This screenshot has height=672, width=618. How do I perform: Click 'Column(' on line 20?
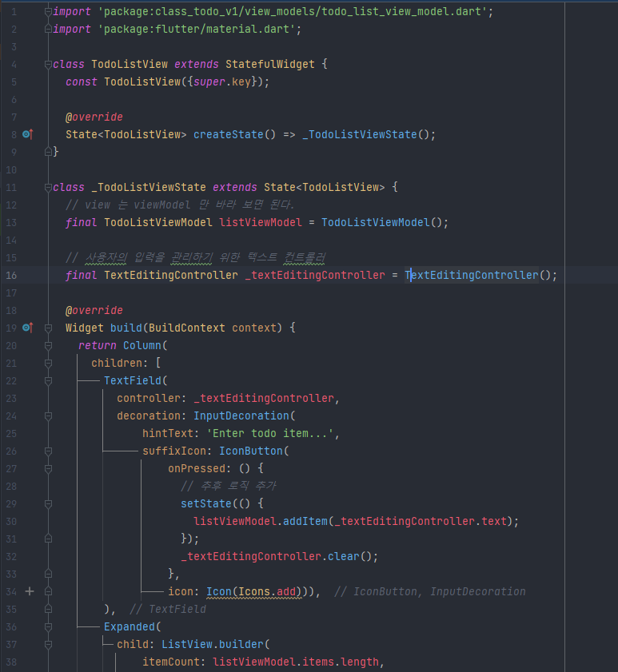146,345
